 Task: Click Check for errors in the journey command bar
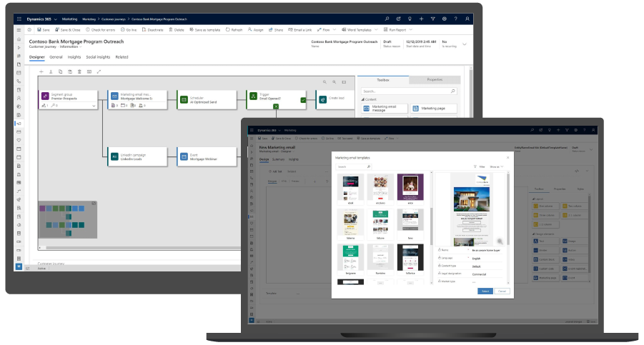101,30
